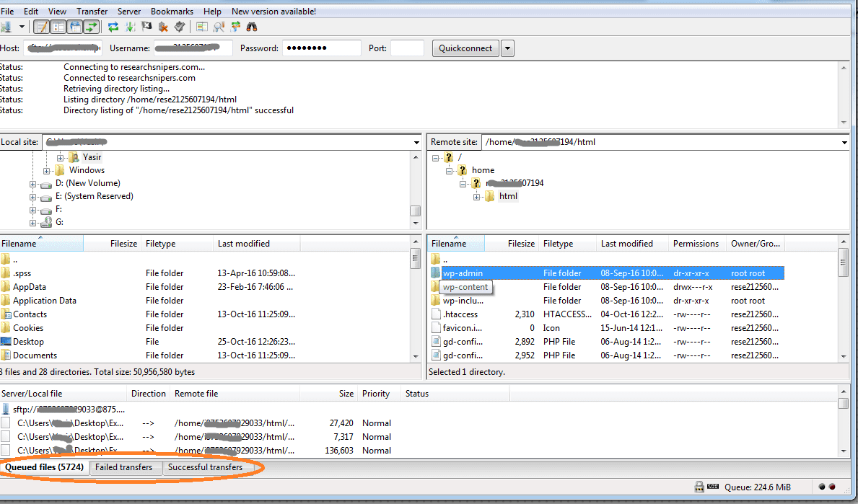Open the Quickconnect history dropdown arrow
This screenshot has height=504, width=858.
tap(507, 48)
